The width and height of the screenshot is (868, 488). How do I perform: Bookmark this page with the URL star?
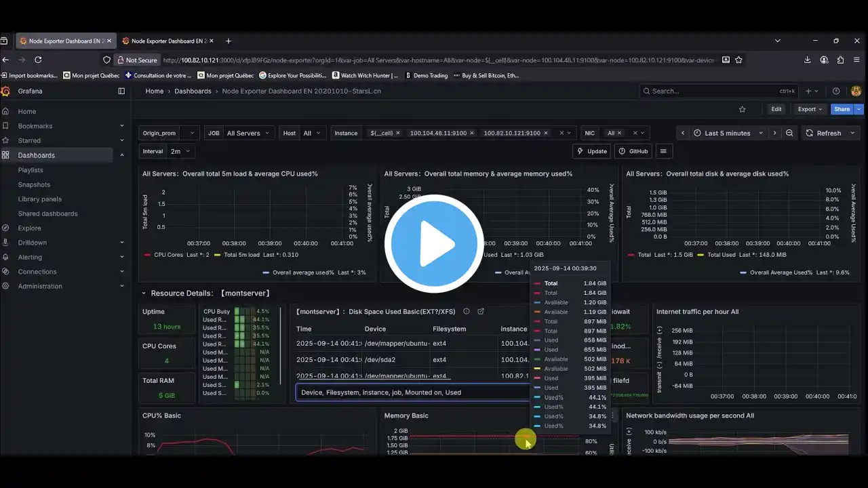(x=738, y=60)
